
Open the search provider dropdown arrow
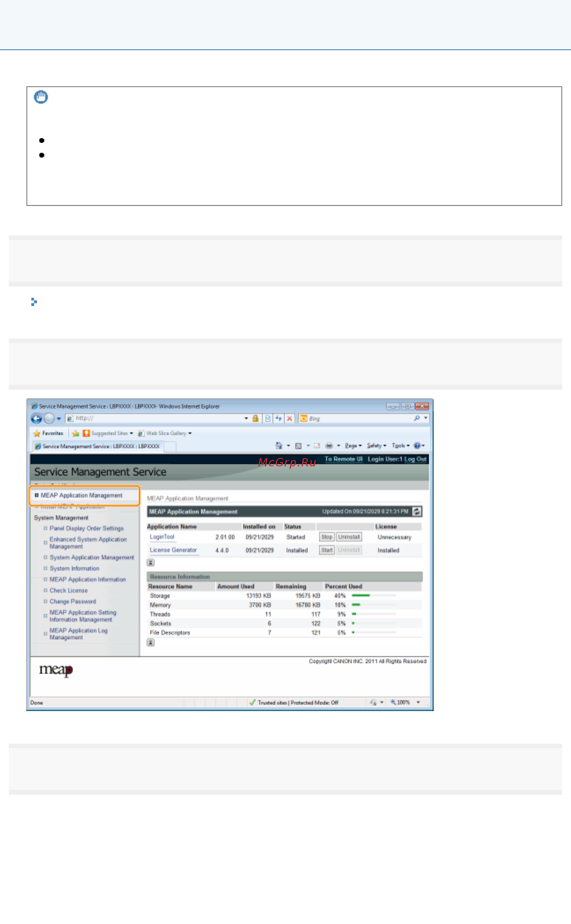[x=426, y=418]
